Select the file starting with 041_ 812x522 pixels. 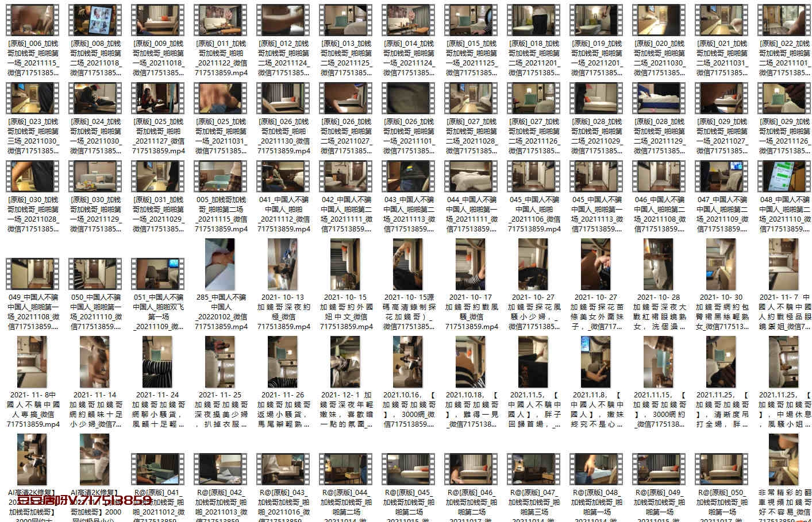pyautogui.click(x=284, y=177)
